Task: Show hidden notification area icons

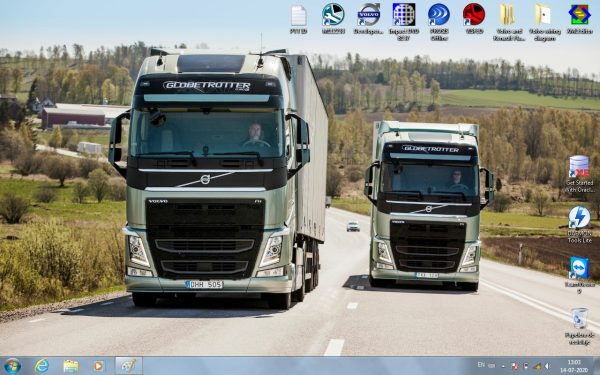Action: pyautogui.click(x=503, y=366)
